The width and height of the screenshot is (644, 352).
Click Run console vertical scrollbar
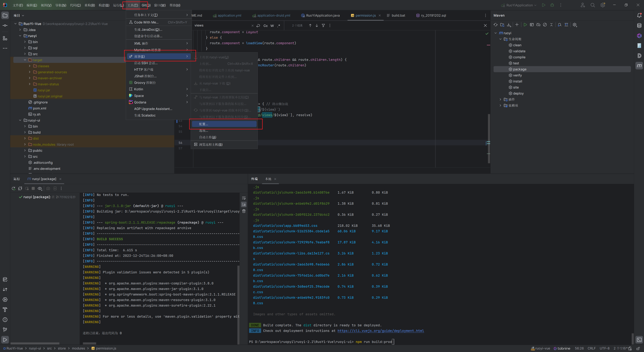pos(238,305)
